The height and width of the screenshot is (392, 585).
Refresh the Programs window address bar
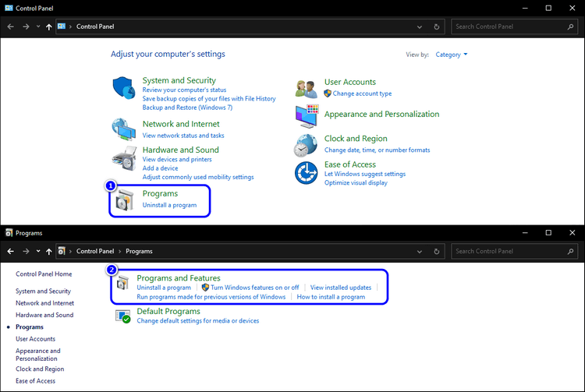click(x=437, y=252)
